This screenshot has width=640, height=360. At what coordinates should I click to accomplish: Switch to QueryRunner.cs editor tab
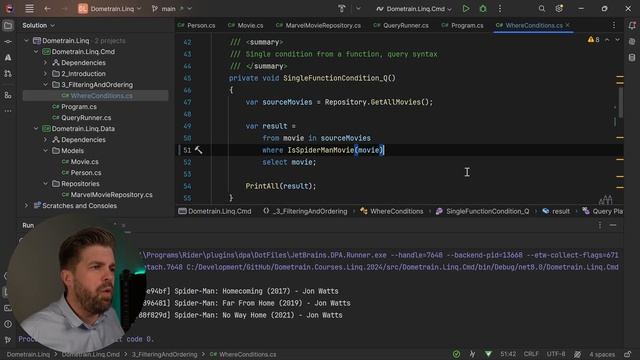[x=401, y=25]
